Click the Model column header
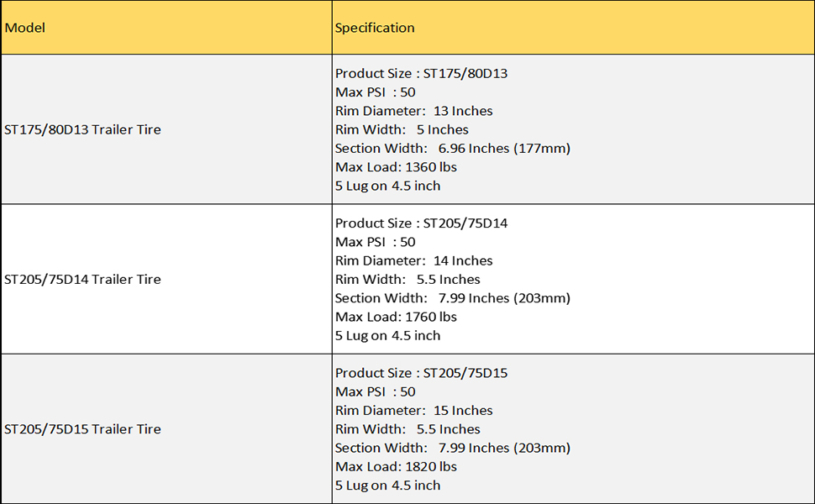 [25, 28]
